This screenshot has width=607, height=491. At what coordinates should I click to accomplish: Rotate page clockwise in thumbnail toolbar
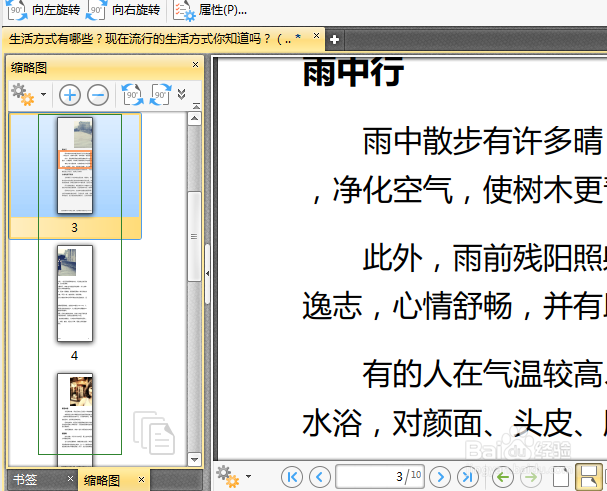(161, 94)
